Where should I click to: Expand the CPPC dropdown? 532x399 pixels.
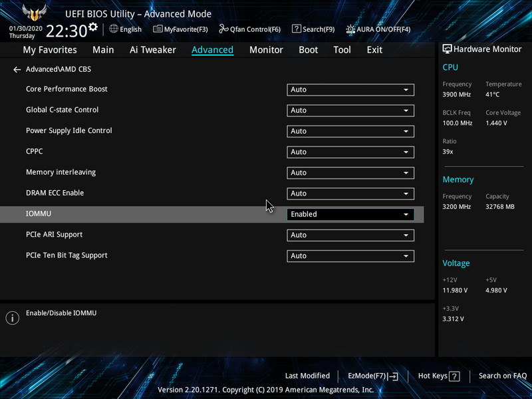350,152
